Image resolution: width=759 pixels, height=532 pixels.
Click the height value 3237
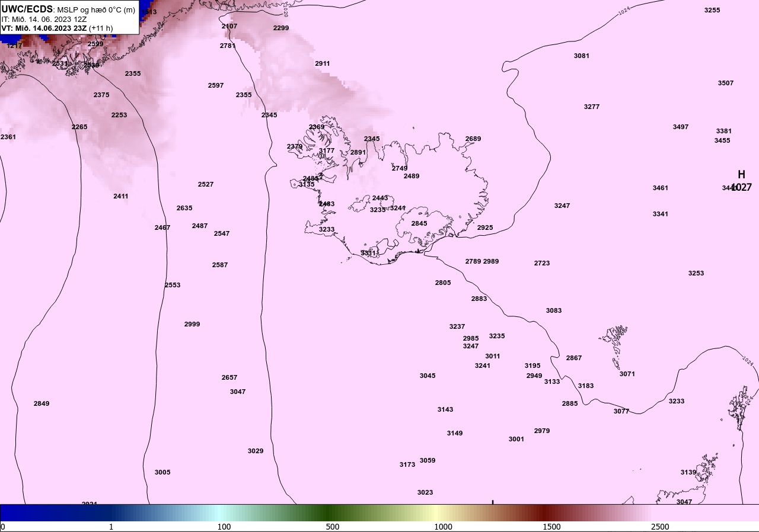(x=457, y=326)
